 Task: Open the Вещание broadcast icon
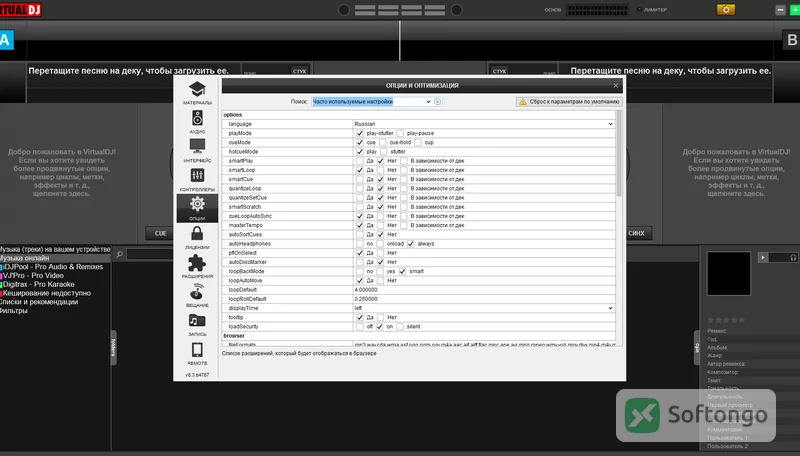pos(197,295)
